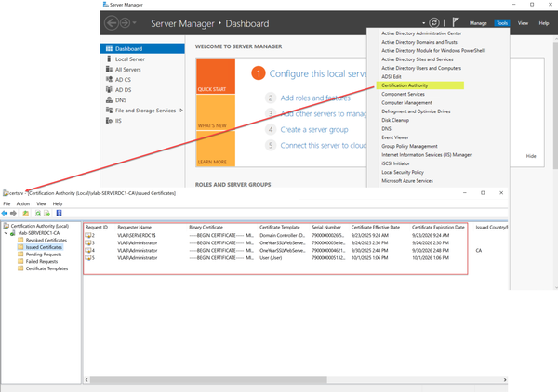
Task: Sort by Requester Name column header
Action: (135, 227)
